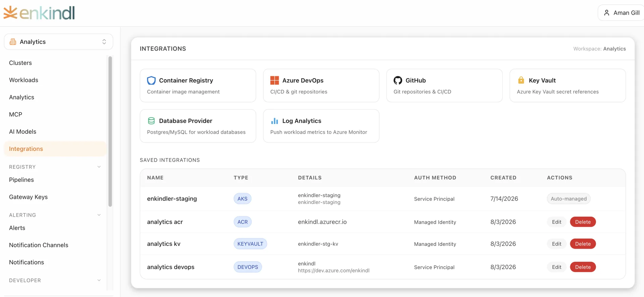
Task: Click the https://dev.azure.com/enkindl URL text
Action: click(x=334, y=270)
